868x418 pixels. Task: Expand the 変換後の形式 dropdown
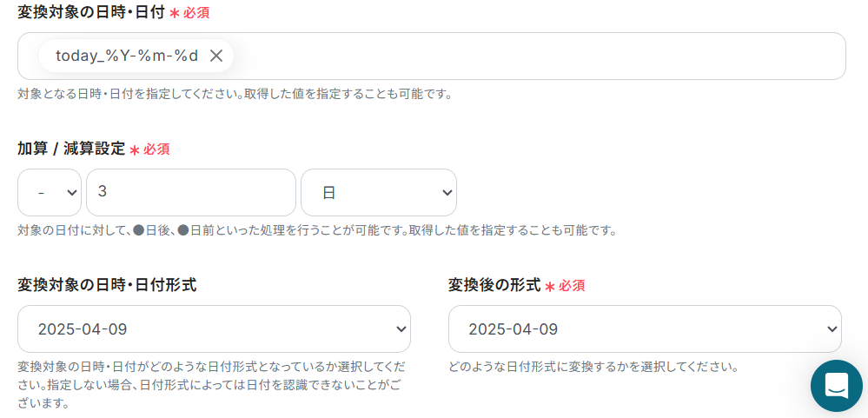point(645,328)
